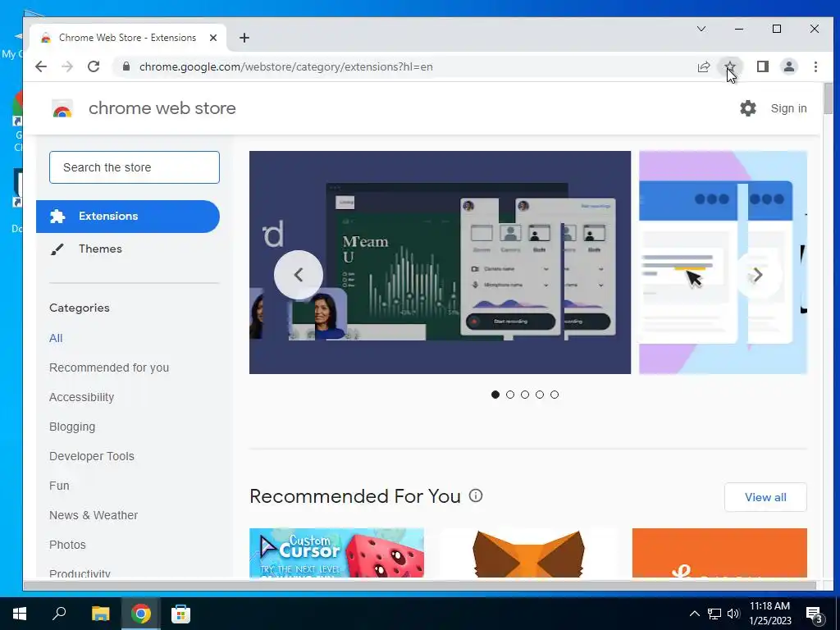The width and height of the screenshot is (840, 630).
Task: Select the All category
Action: [56, 338]
